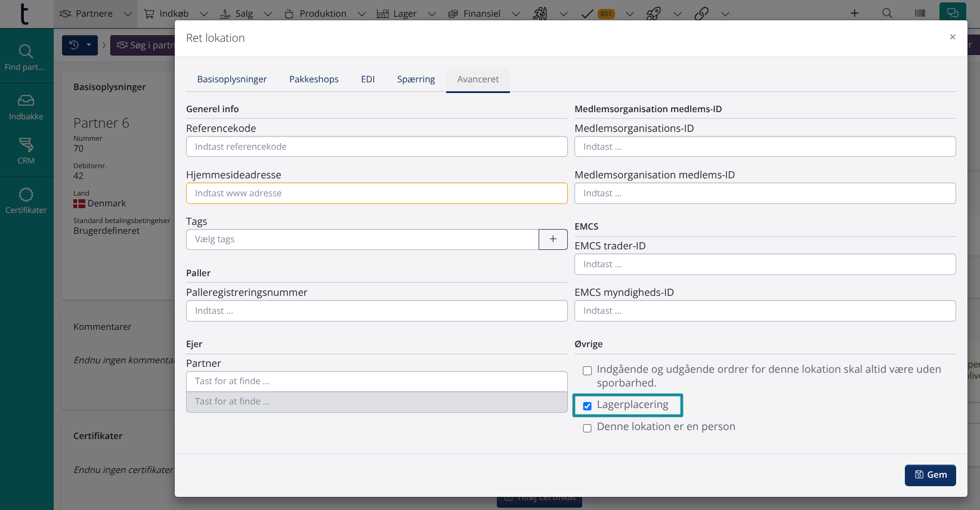The image size is (980, 510).
Task: Close the Ret lokation dialog
Action: pyautogui.click(x=953, y=37)
